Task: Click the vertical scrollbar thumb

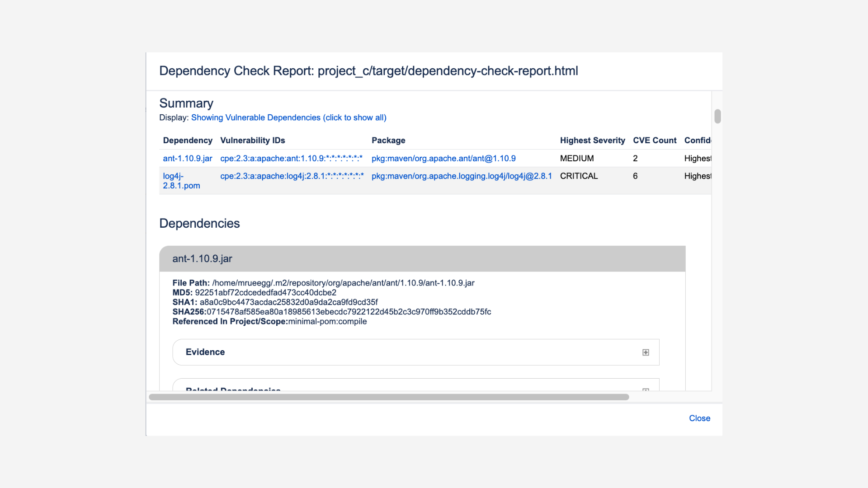Action: (717, 116)
